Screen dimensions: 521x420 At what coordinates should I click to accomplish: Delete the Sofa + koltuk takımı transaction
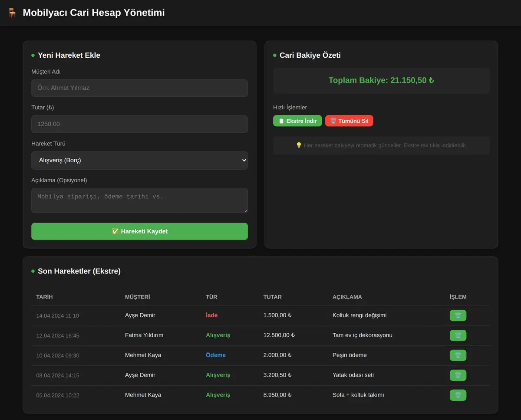click(x=458, y=395)
